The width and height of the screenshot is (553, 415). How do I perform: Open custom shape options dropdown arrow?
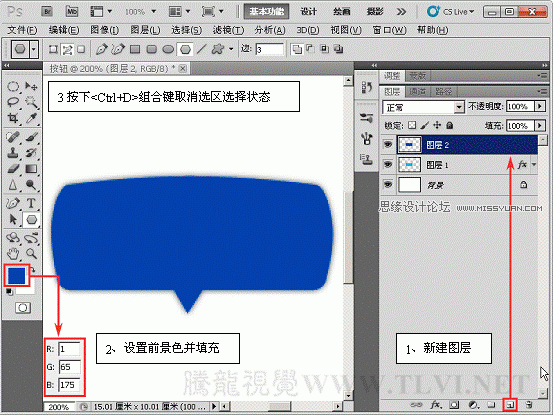coord(231,49)
